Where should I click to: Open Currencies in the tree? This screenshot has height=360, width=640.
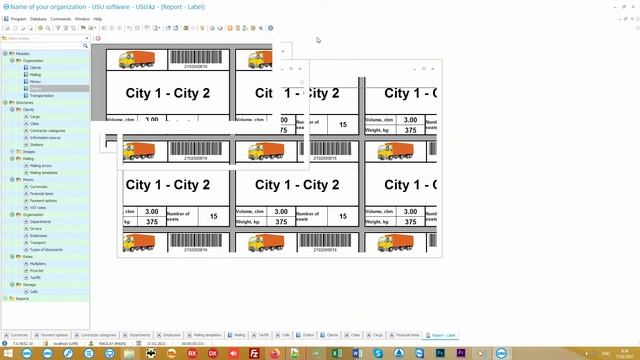(x=38, y=187)
